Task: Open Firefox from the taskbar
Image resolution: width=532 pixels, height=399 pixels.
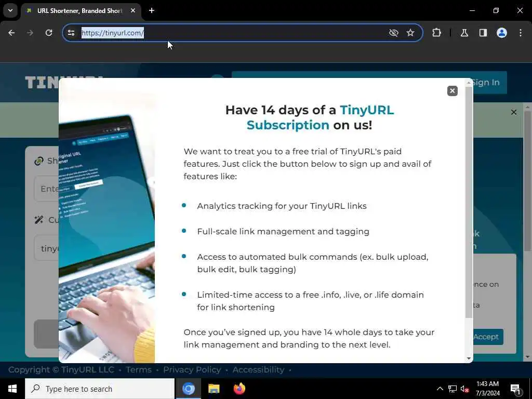Action: click(239, 389)
